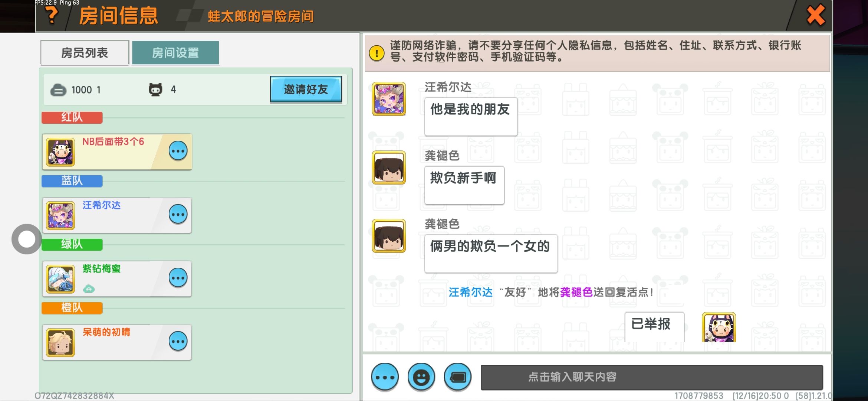Click 龚褪色's avatar beside 欺负新手啊

[x=389, y=167]
